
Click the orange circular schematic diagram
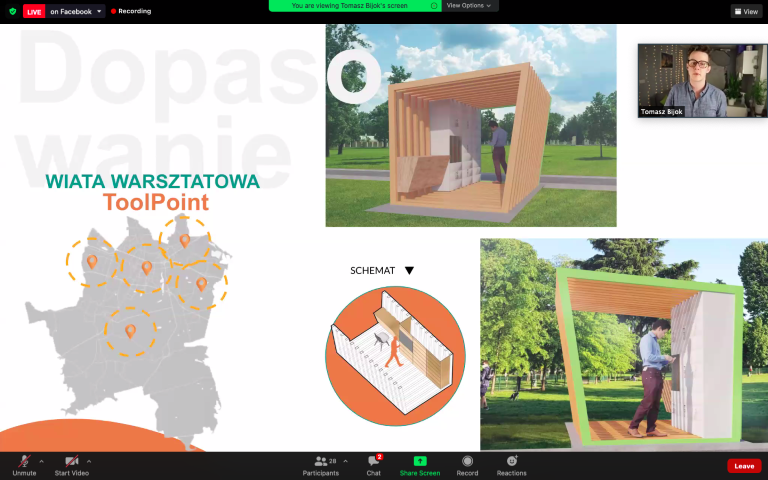click(395, 356)
